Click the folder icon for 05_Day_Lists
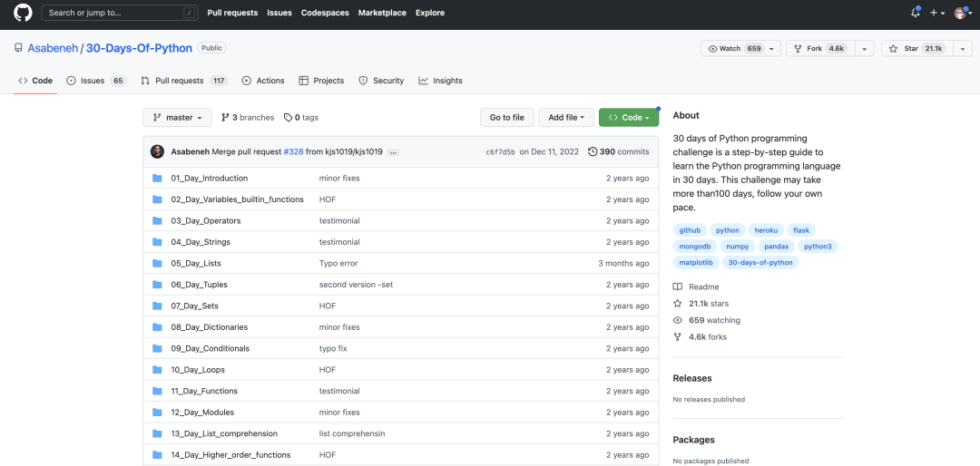The width and height of the screenshot is (980, 466). point(158,263)
